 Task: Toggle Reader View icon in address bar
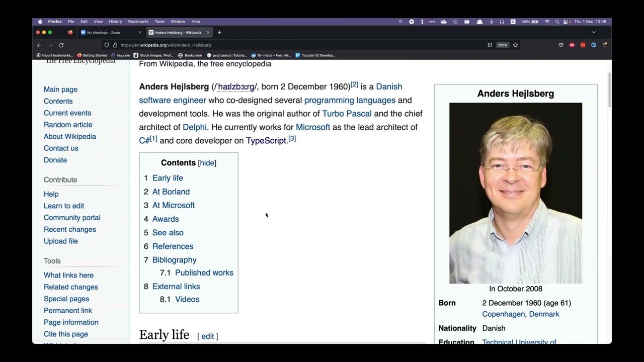(490, 45)
